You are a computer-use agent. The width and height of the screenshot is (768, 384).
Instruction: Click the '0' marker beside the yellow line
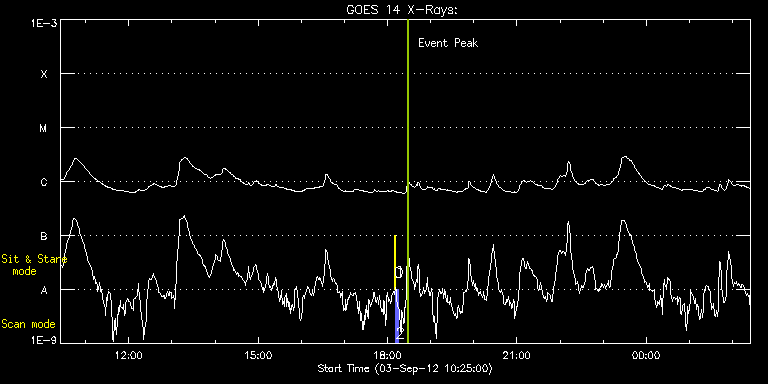point(399,272)
